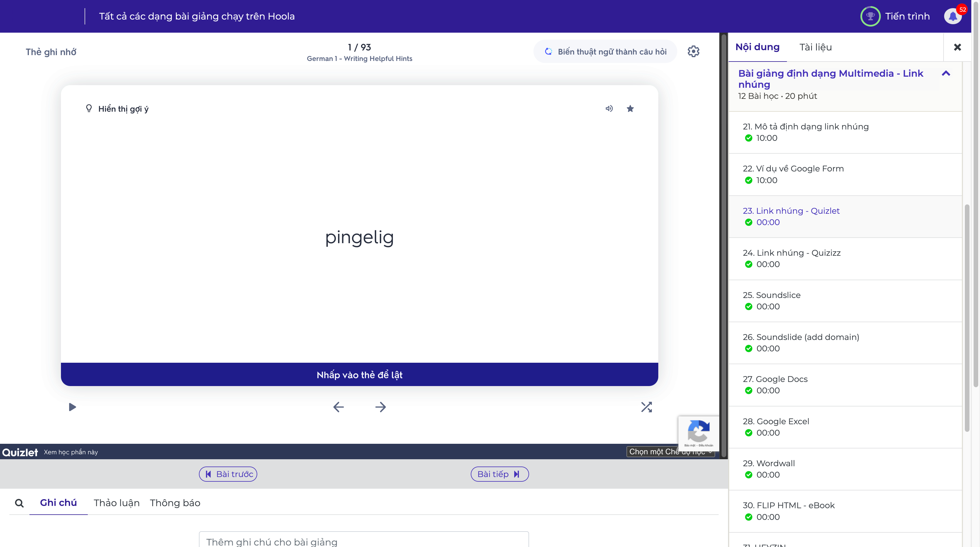Open notifications bell icon
The height and width of the screenshot is (547, 980).
click(953, 16)
